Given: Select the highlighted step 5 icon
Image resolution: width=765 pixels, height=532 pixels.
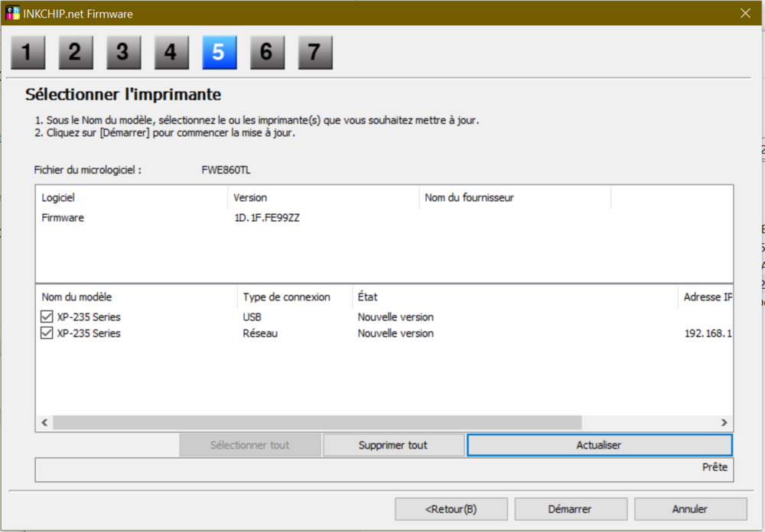Looking at the screenshot, I should (220, 52).
